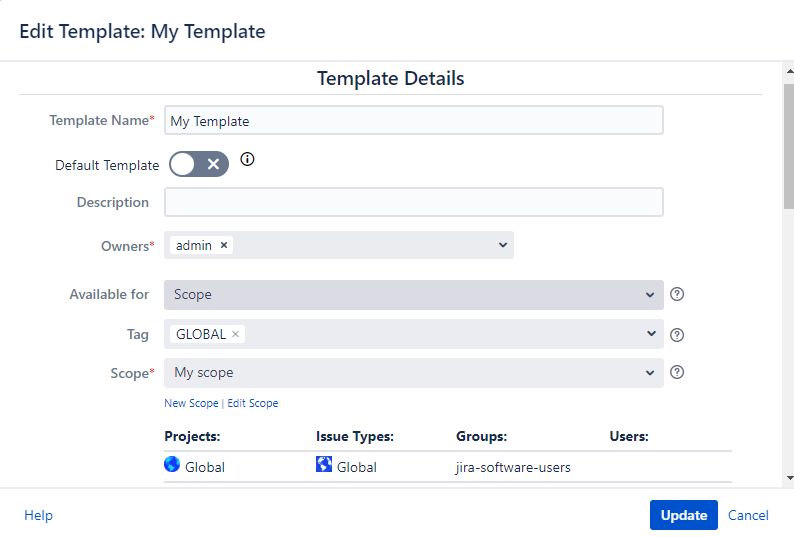Remove the admin owner with its x
Screen dimensions: 794x537
[224, 245]
